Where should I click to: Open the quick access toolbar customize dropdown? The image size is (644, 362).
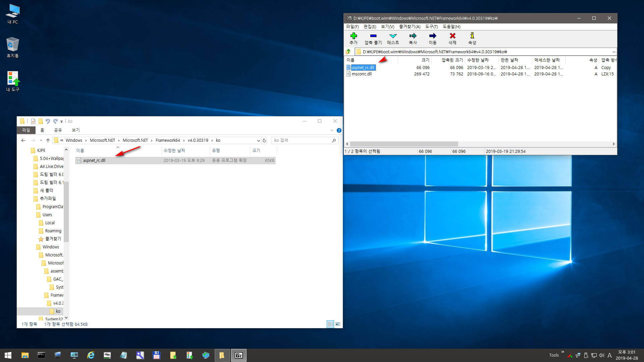[61, 121]
